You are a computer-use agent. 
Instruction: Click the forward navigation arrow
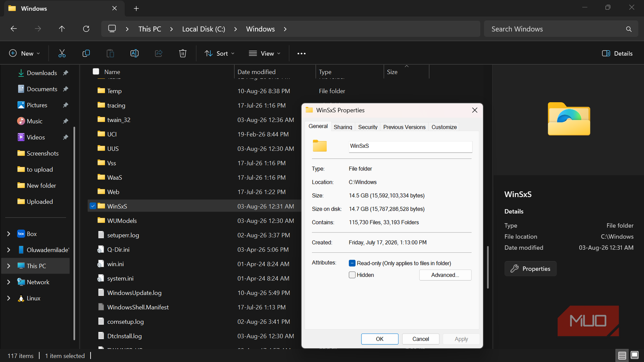coord(38,29)
